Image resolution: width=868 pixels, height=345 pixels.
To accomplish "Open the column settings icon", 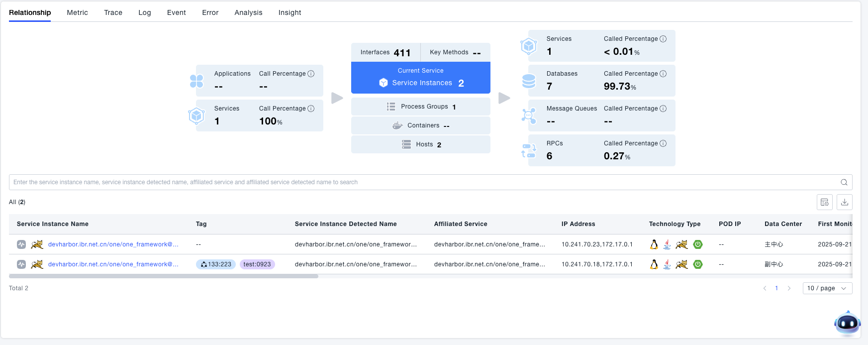I will pos(824,202).
